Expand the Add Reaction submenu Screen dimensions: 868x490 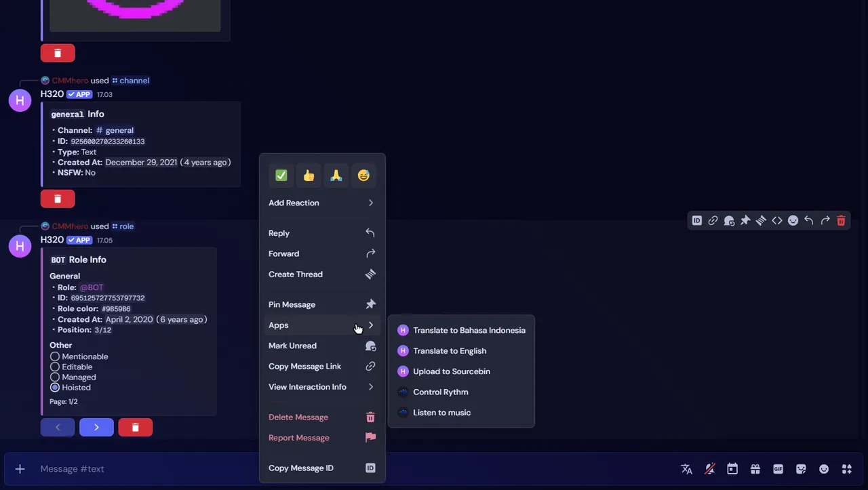(x=322, y=203)
